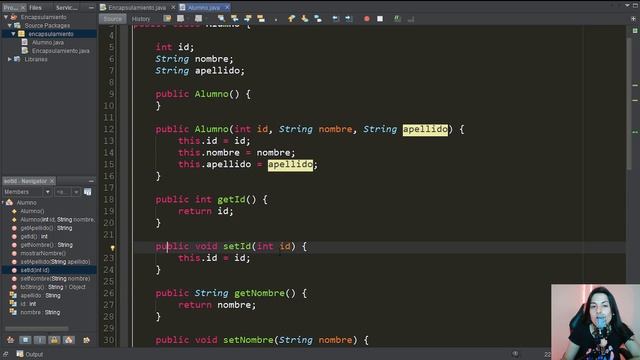Click Forward navigation icon in editor toolbar
Viewport: 640px width, 360px height.
point(198,19)
